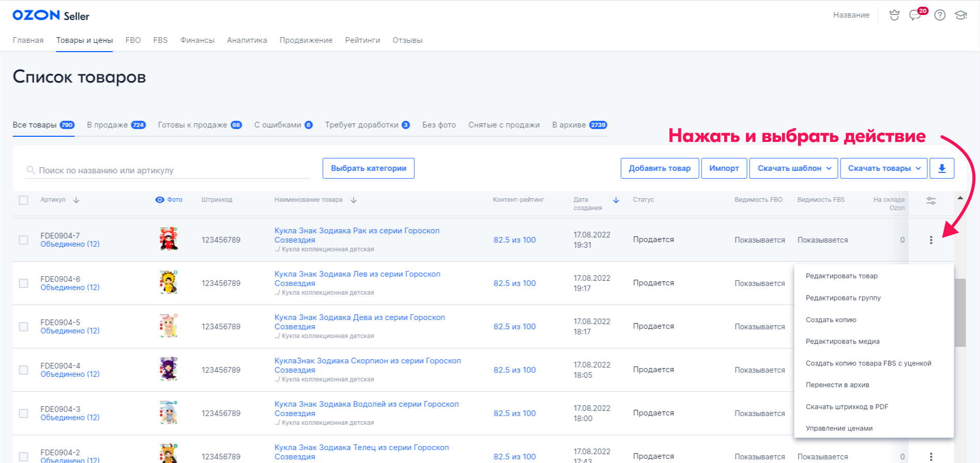Click the download arrow icon button
Screen dimensions: 980x463
pyautogui.click(x=941, y=168)
